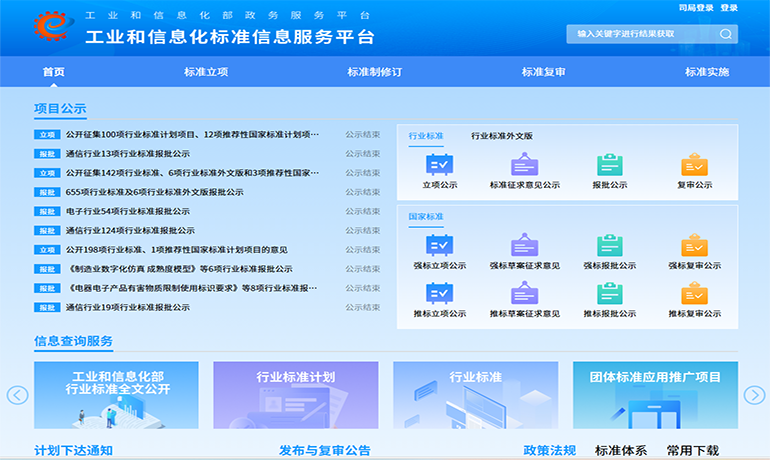Open 推标草案征求意见 icon
This screenshot has height=460, width=770.
coord(524,294)
